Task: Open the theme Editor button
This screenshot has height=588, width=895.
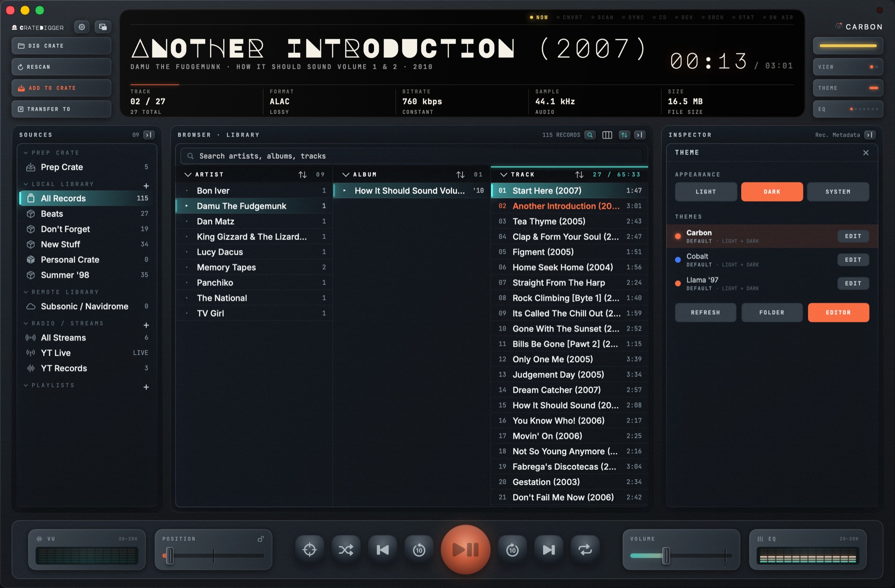Action: point(838,312)
